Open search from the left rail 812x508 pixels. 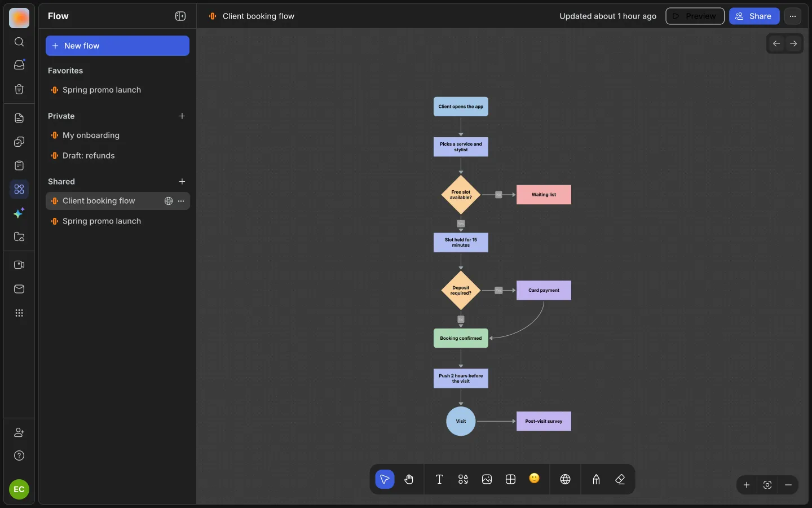coord(19,42)
